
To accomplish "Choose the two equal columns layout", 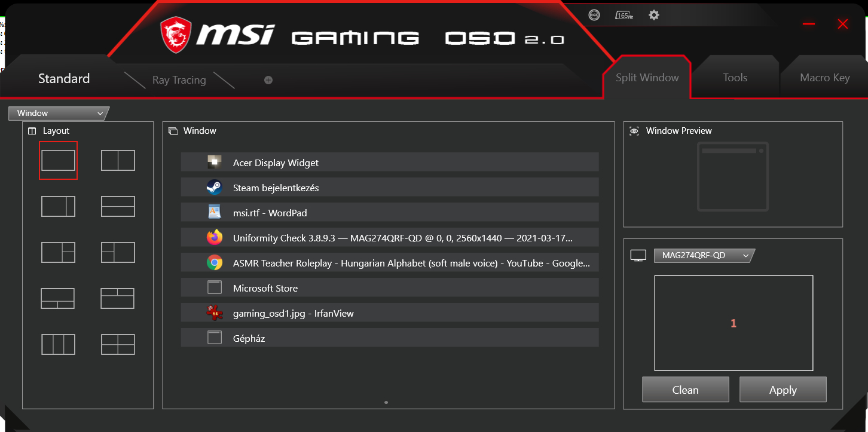I will pos(118,160).
